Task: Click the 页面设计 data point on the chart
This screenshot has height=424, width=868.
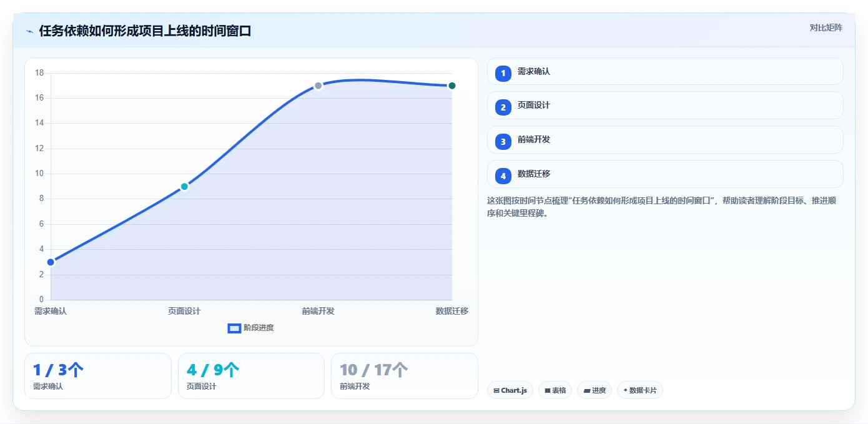Action: point(184,187)
